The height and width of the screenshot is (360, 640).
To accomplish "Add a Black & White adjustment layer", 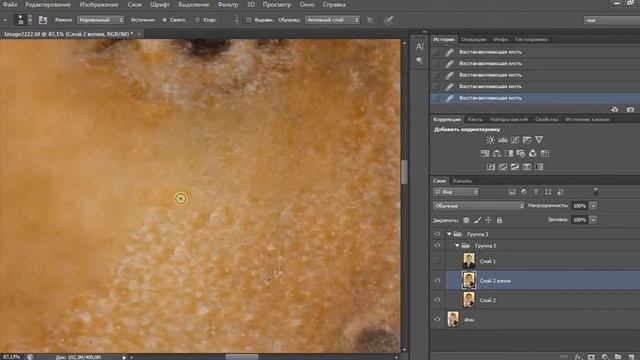I will point(509,153).
